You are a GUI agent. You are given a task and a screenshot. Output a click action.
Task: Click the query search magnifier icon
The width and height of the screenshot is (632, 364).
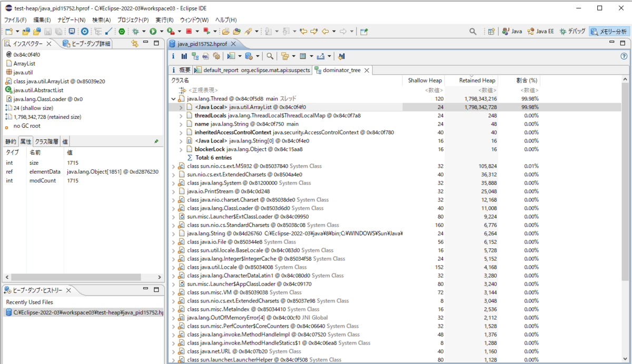click(269, 56)
